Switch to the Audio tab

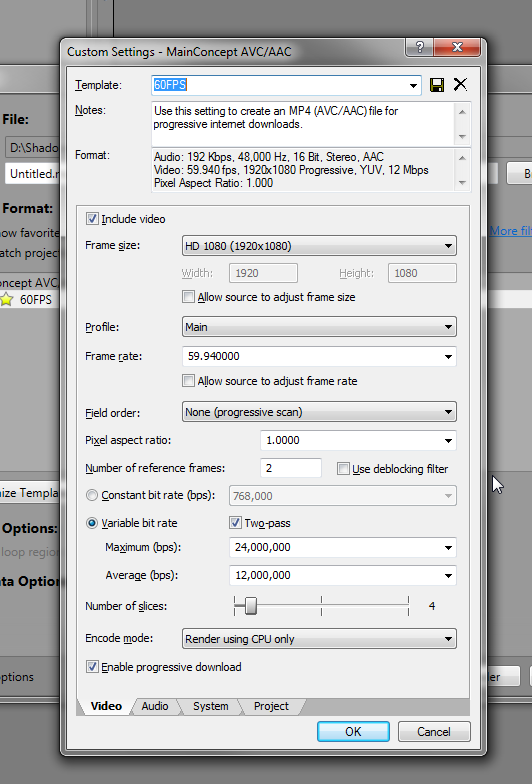[x=154, y=706]
